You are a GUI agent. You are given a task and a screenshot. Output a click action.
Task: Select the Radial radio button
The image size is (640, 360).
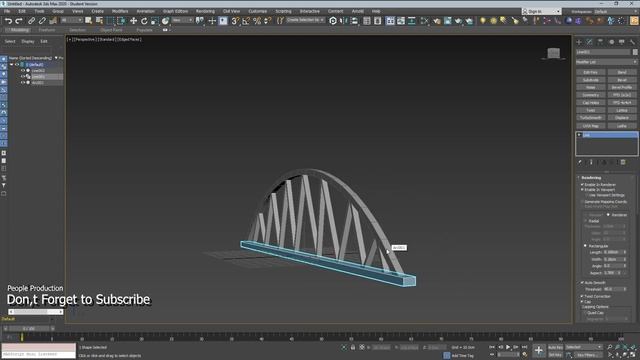pyautogui.click(x=586, y=221)
